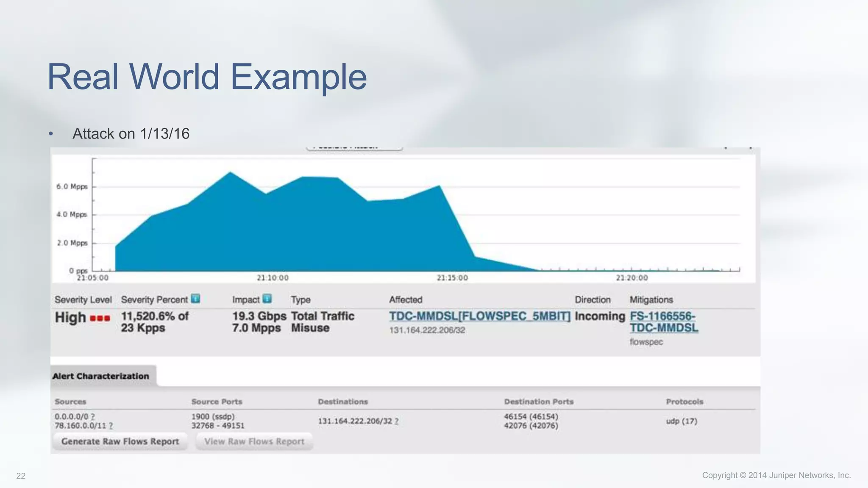Click the '42076 (42076)' destination port

click(x=531, y=426)
